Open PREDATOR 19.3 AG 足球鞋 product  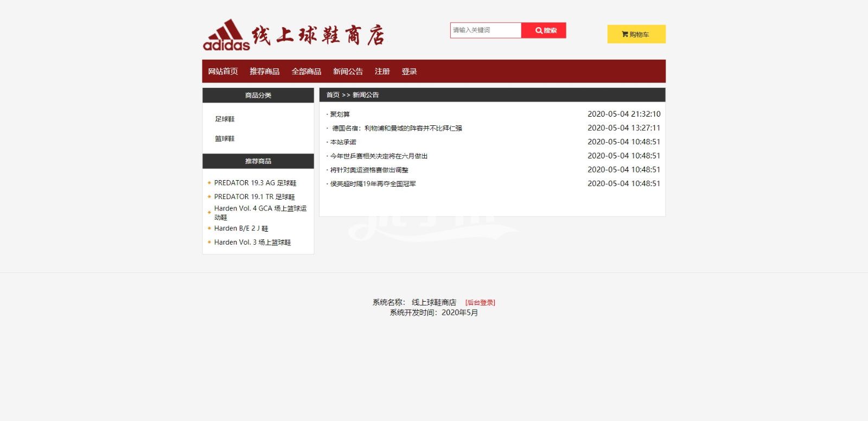tap(255, 183)
